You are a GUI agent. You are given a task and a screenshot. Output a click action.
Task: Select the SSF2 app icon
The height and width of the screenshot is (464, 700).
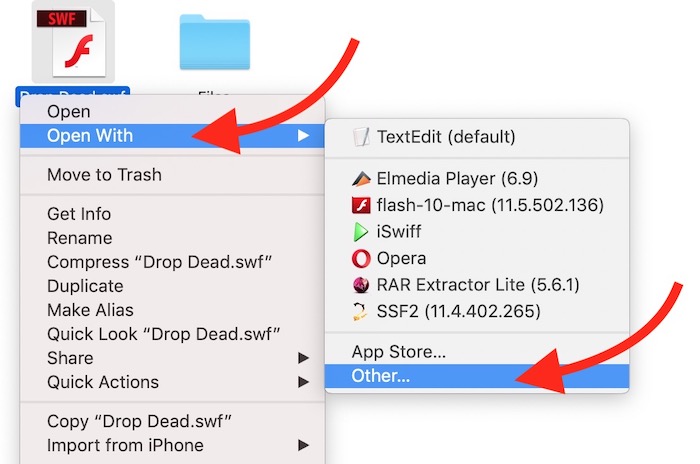(361, 310)
